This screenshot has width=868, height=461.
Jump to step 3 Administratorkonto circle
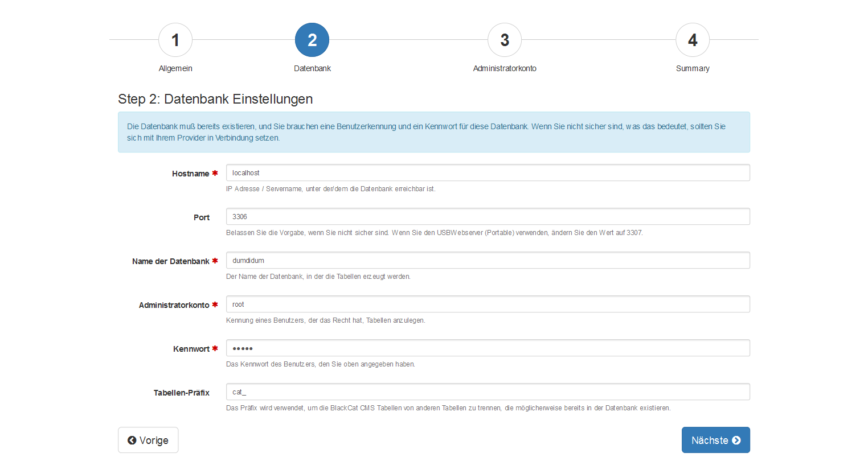pos(505,40)
